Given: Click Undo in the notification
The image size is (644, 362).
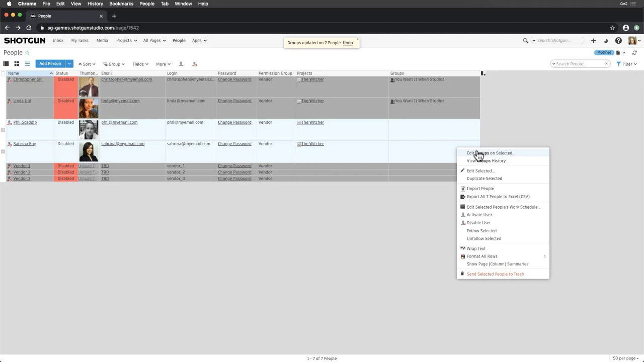Looking at the screenshot, I should click(x=348, y=43).
